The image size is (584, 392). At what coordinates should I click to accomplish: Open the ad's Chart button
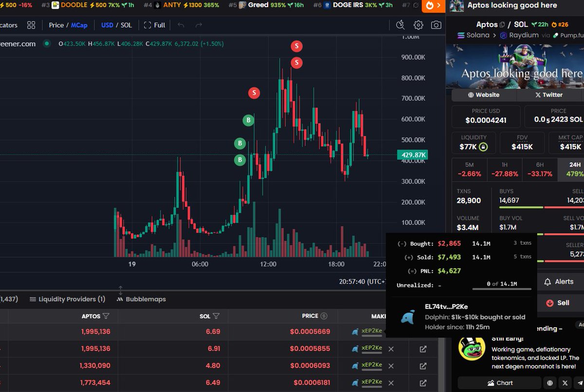499,383
